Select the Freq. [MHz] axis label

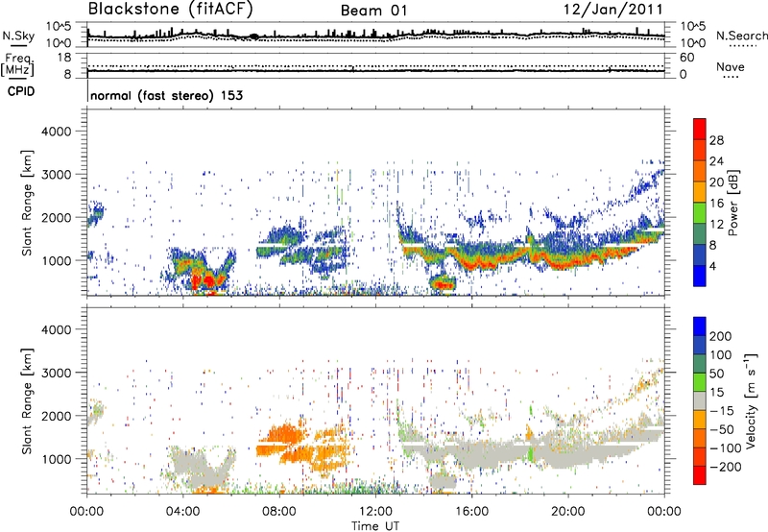(17, 65)
